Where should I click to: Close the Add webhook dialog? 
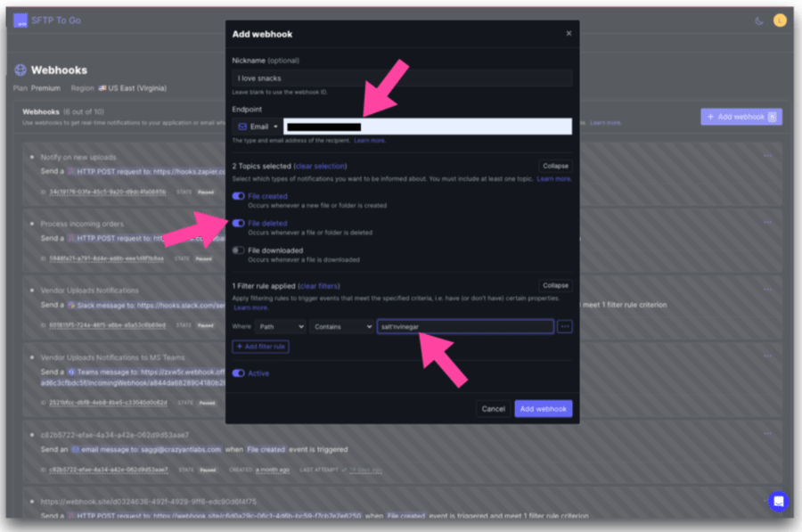[569, 34]
